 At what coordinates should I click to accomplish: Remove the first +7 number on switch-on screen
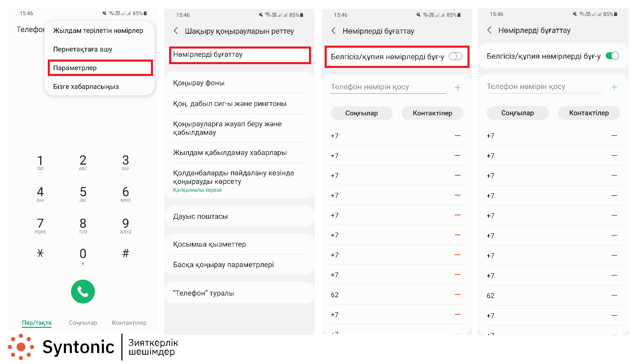point(614,136)
